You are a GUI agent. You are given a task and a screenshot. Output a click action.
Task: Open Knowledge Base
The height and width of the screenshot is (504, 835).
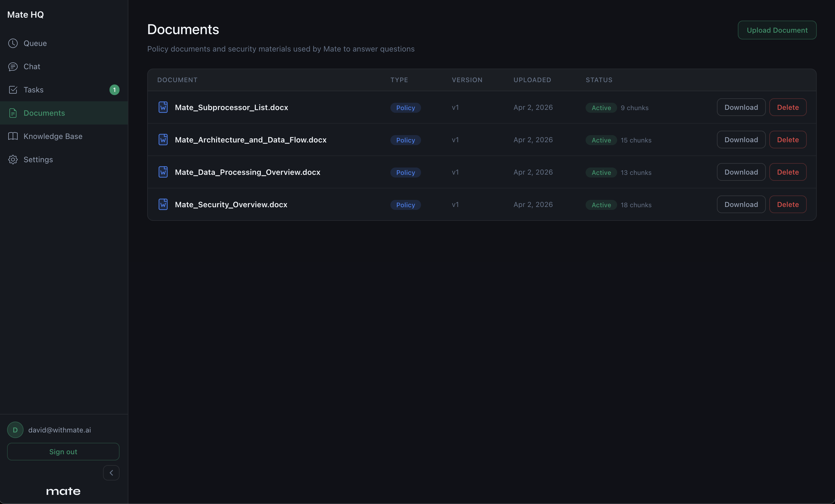[64, 136]
